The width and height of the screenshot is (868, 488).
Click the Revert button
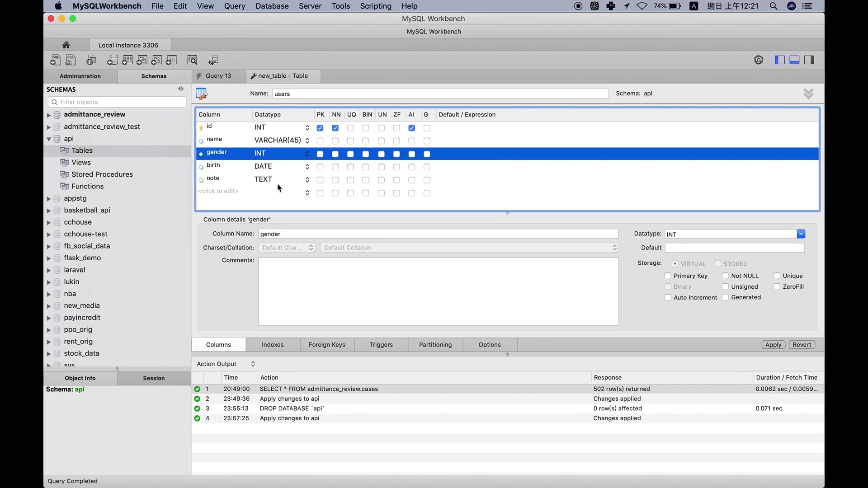click(802, 345)
